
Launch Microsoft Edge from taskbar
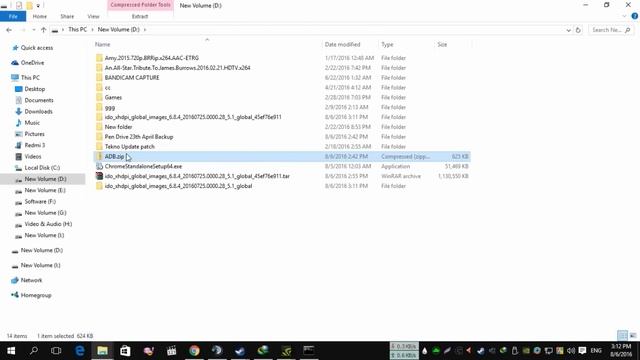(79, 351)
